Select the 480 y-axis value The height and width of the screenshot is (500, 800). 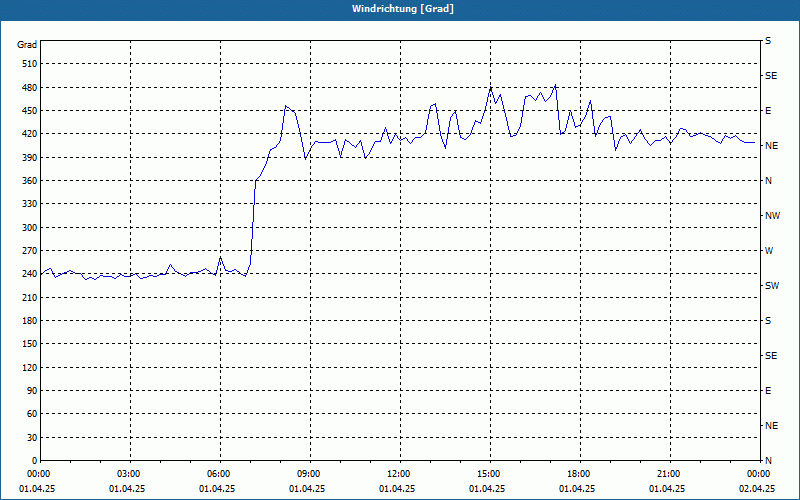pos(30,88)
